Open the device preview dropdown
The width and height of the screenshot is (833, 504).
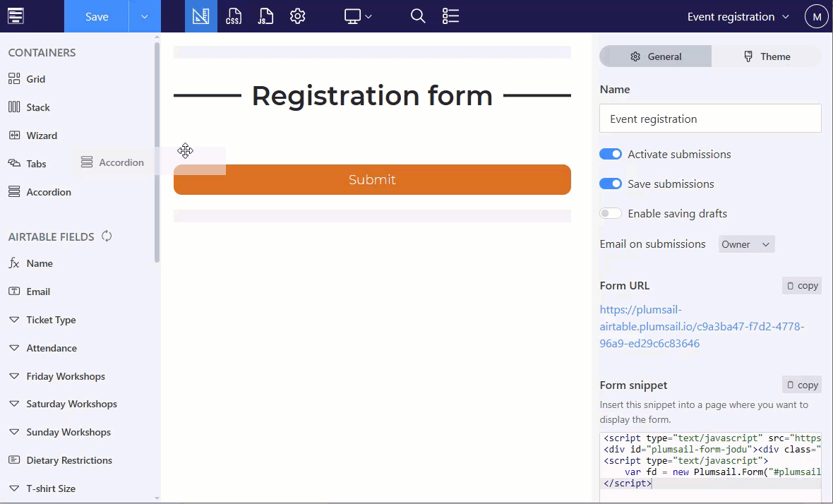click(357, 16)
